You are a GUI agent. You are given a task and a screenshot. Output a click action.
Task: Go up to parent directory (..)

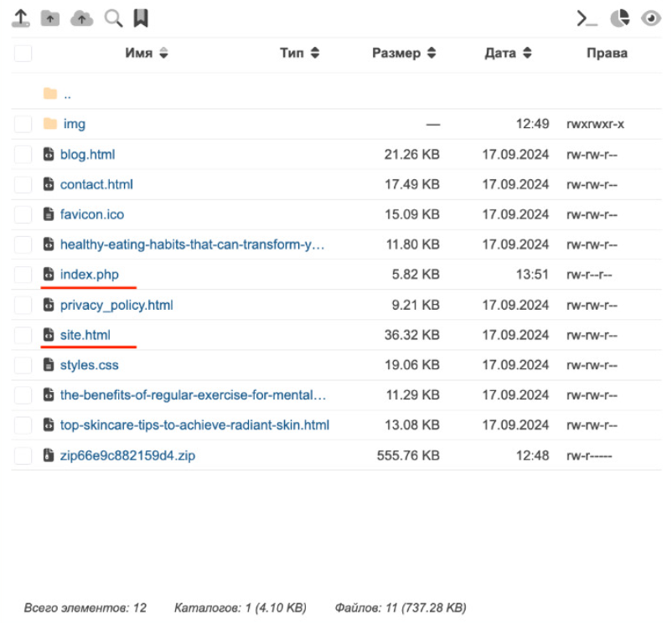coord(67,94)
